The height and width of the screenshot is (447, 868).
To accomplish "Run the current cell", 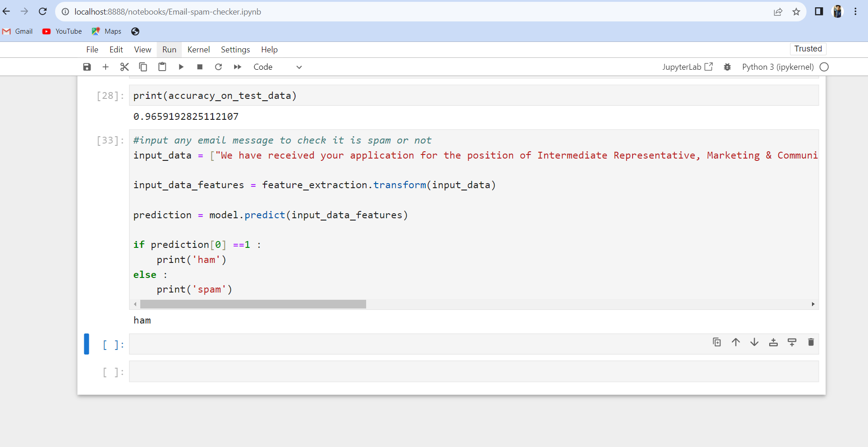I will (181, 67).
